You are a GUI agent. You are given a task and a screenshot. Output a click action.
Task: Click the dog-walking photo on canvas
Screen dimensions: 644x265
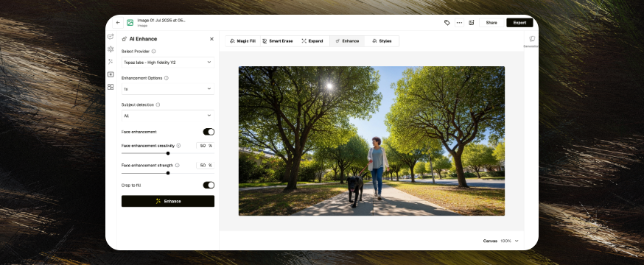(371, 141)
